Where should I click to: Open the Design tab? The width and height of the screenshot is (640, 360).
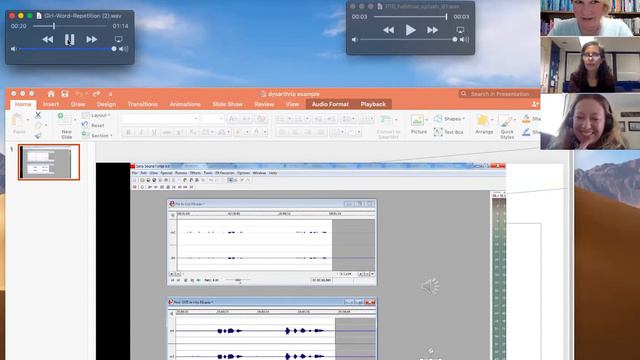106,104
